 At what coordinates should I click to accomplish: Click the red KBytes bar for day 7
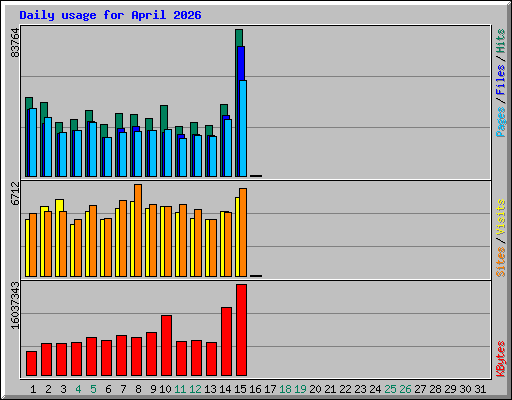(x=122, y=356)
